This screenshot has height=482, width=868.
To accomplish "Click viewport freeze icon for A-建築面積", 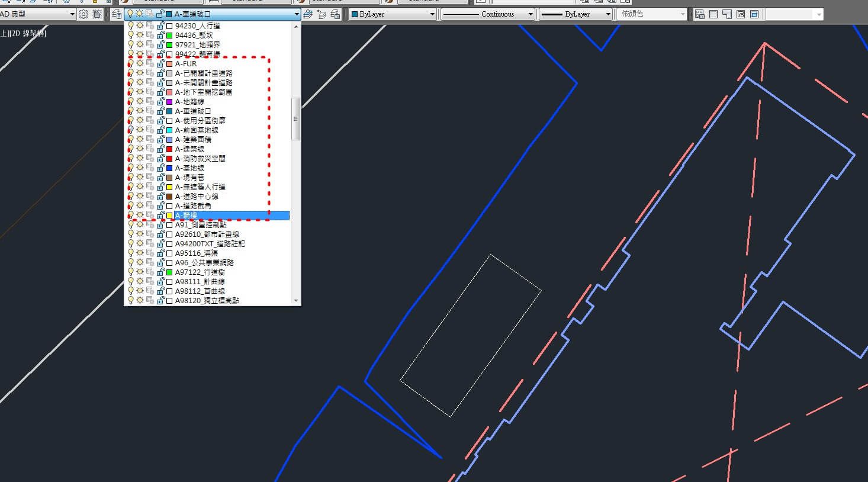I will (x=150, y=139).
